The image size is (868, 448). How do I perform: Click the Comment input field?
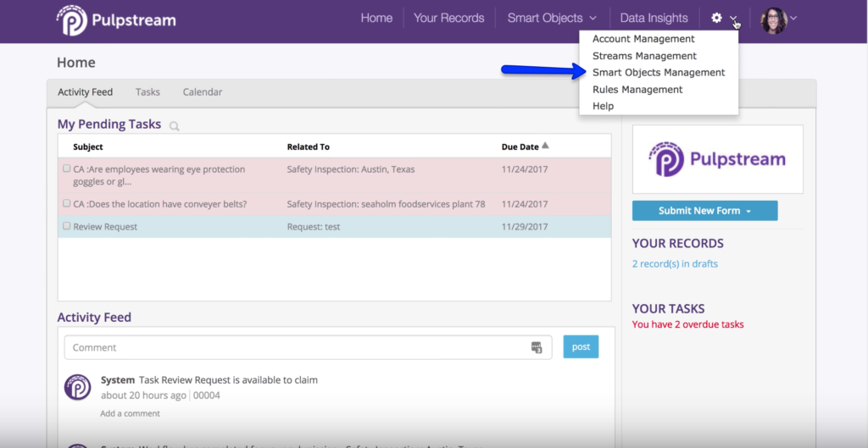click(297, 347)
